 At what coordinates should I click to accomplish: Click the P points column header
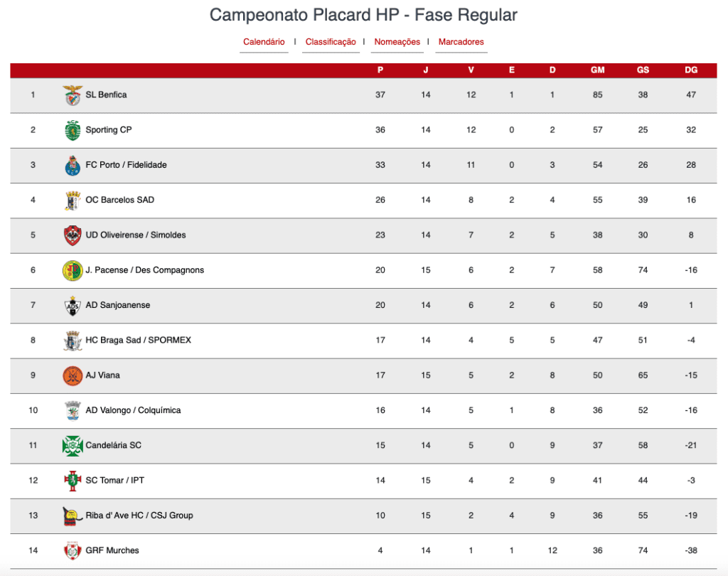pos(380,70)
